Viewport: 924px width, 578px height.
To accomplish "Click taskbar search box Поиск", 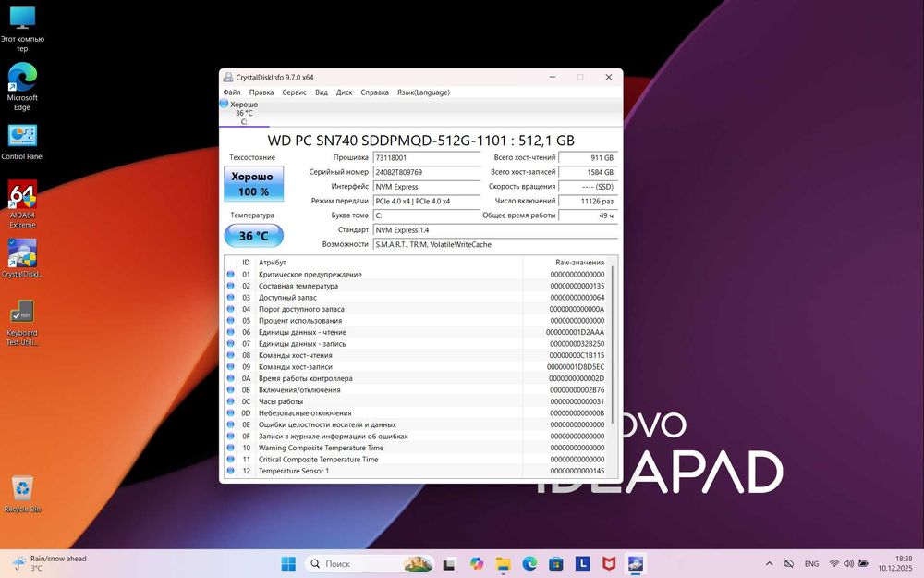I will 371,564.
